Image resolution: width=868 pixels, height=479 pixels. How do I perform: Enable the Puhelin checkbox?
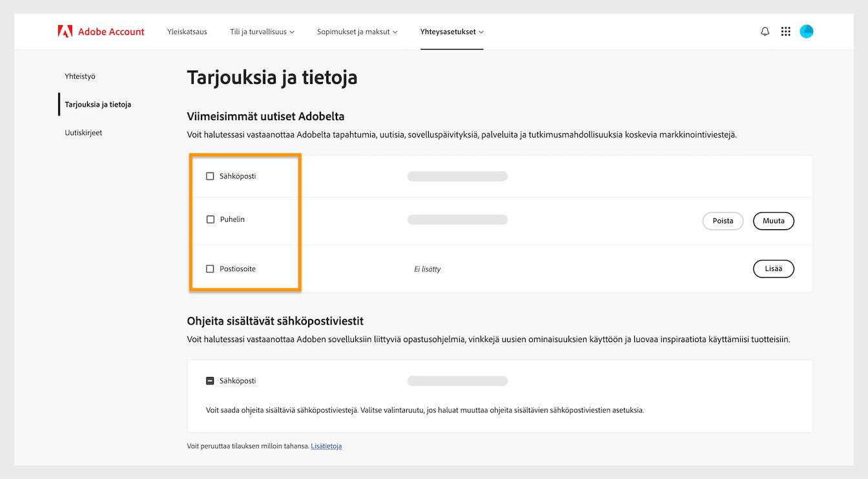(209, 219)
